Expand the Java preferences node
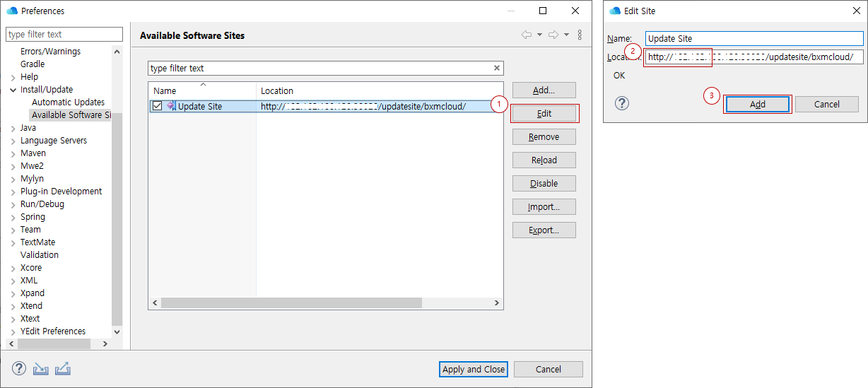 click(x=13, y=128)
